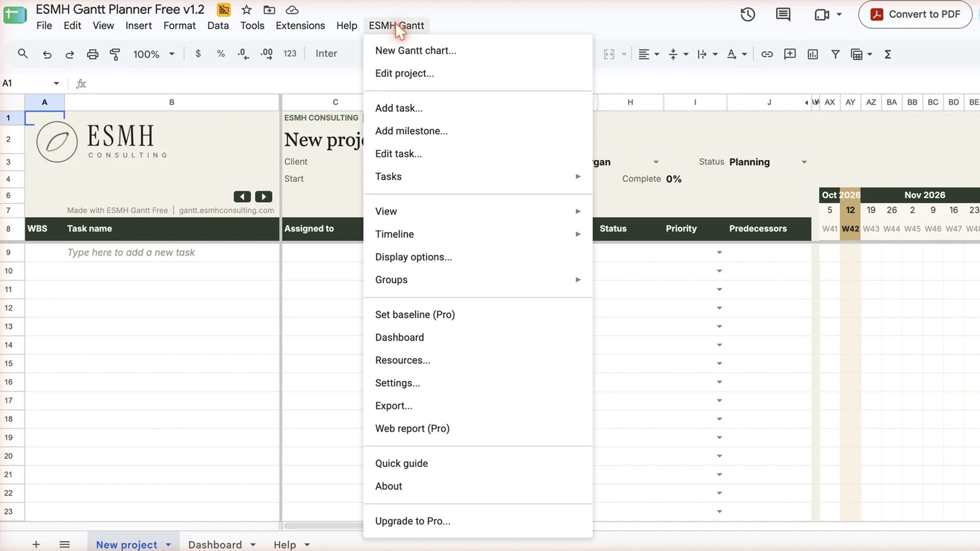Screen dimensions: 980x551
Task: Open row 9 priority dropdown arrow
Action: [719, 253]
